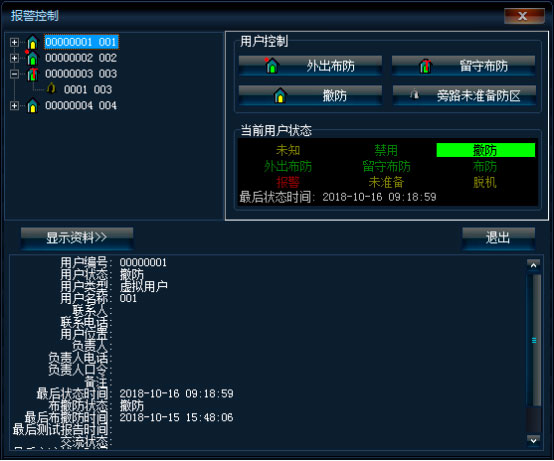Collapse tree node 00000003 003

[x=14, y=74]
